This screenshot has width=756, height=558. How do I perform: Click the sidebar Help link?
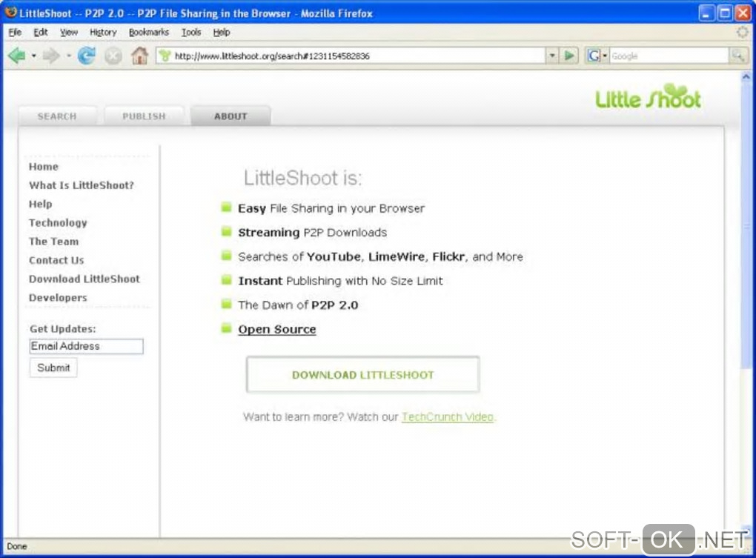(x=41, y=205)
